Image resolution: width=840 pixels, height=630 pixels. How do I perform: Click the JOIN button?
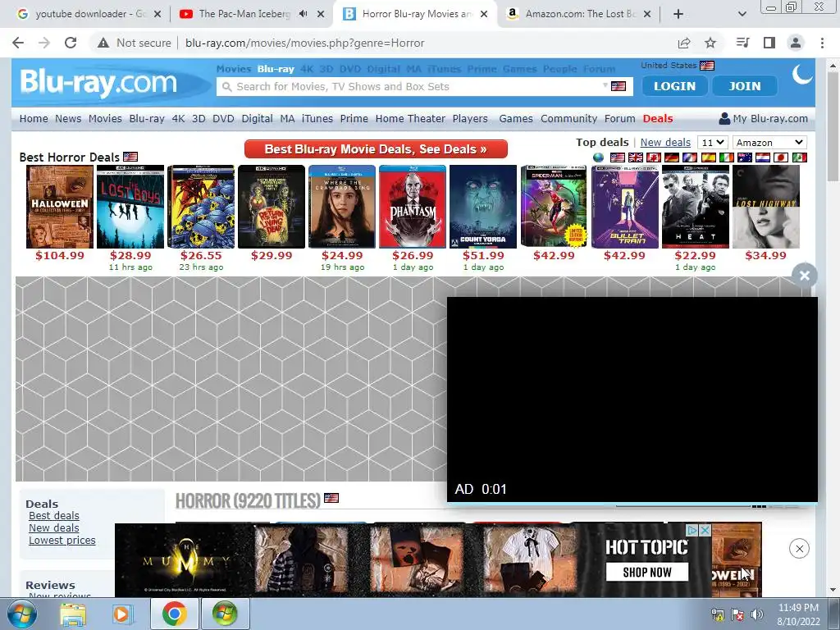click(x=745, y=85)
